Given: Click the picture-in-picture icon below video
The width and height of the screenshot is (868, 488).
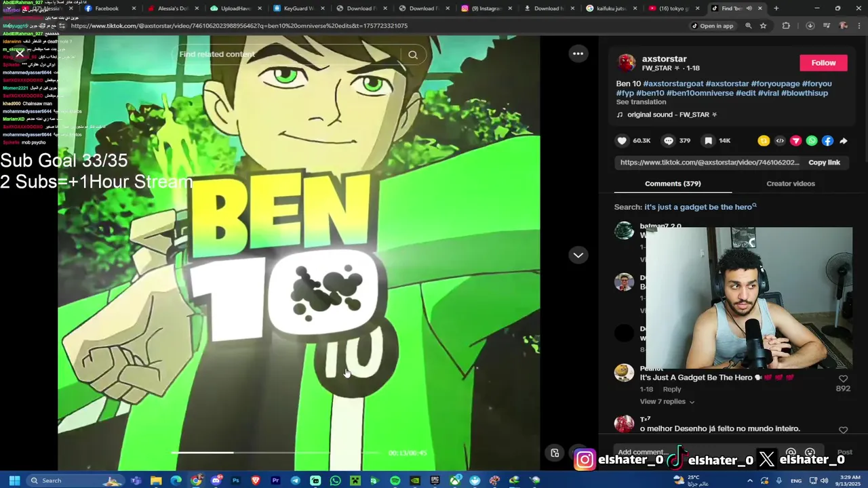Looking at the screenshot, I should coord(555,453).
